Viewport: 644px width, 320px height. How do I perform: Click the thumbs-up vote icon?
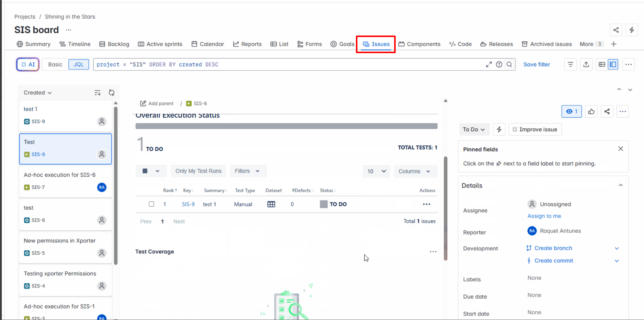coord(591,112)
